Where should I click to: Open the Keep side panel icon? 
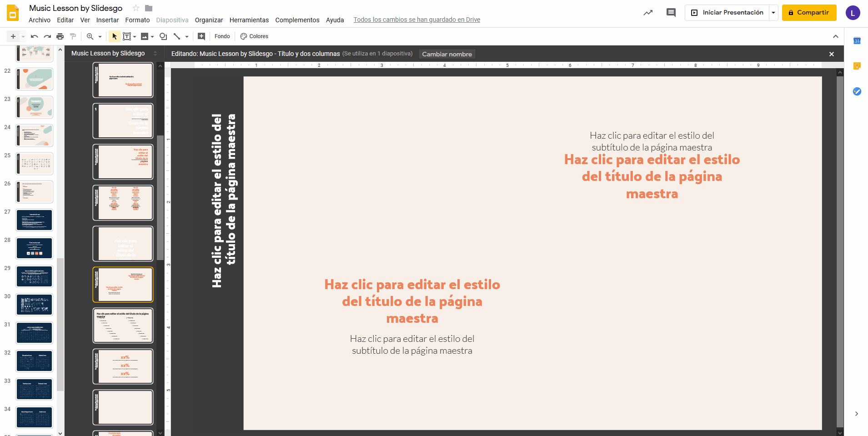(857, 66)
